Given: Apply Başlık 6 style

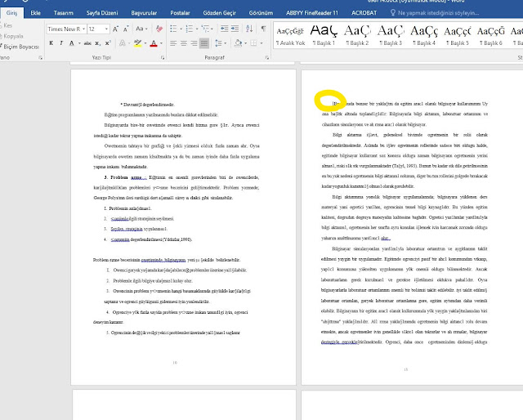Looking at the screenshot, I should (490, 35).
